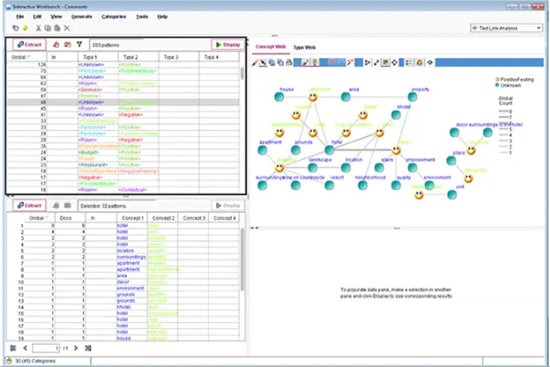Click the Type 2 column header

pyautogui.click(x=139, y=57)
